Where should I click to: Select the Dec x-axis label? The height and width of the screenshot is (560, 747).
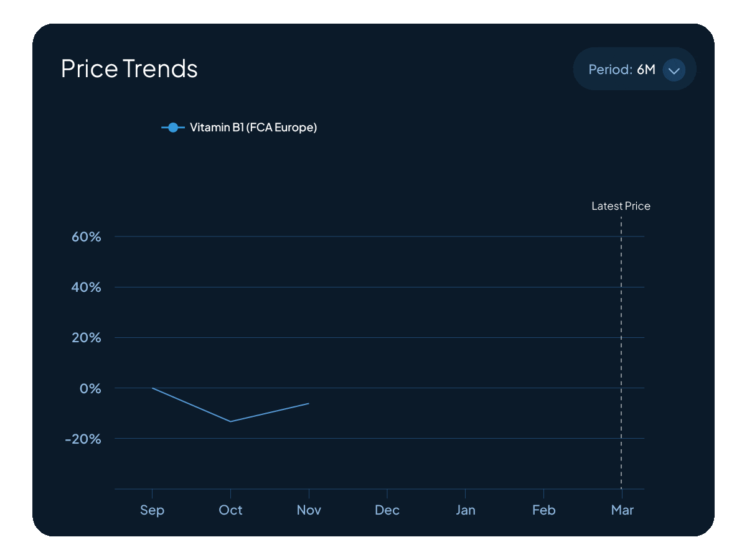click(x=387, y=510)
